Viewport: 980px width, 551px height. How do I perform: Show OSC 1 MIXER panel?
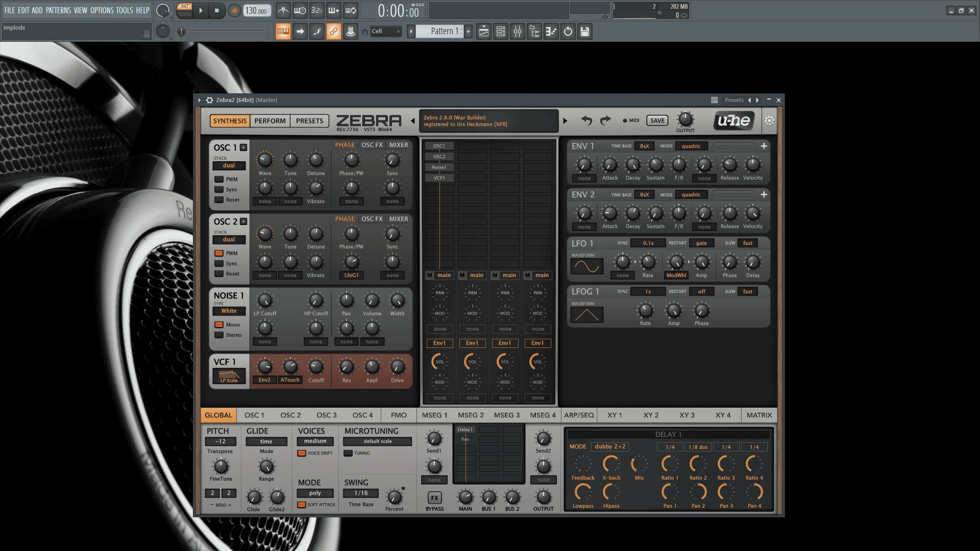click(399, 145)
